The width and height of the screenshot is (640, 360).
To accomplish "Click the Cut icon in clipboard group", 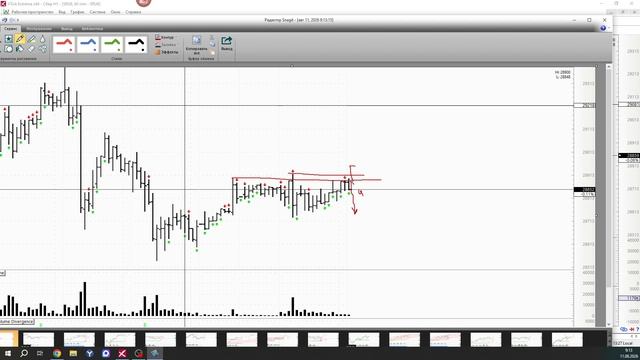I will (x=212, y=37).
